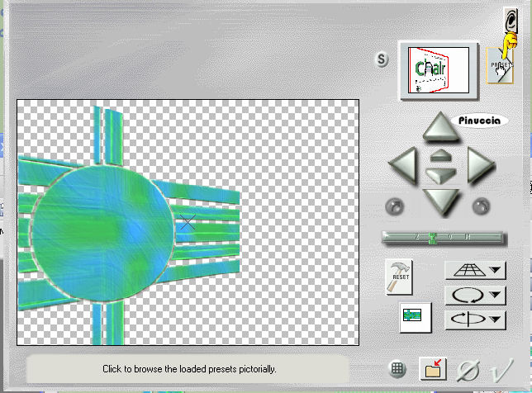Click the cancel null symbol

point(468,371)
